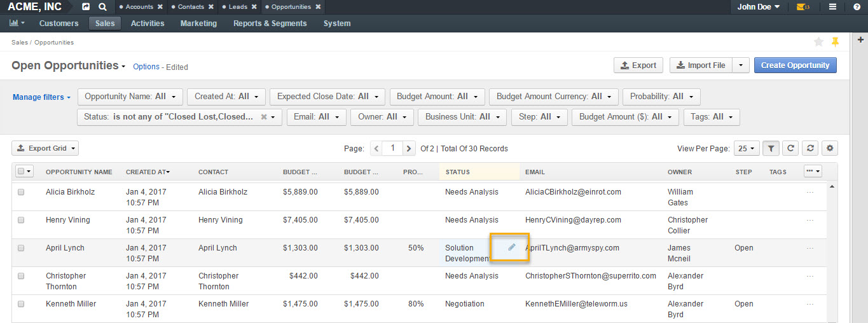
Task: Close the Opportunities pinned tab
Action: pos(318,7)
